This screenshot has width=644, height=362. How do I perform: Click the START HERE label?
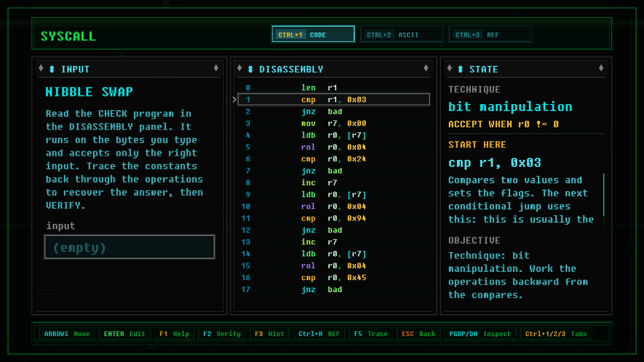pyautogui.click(x=477, y=145)
